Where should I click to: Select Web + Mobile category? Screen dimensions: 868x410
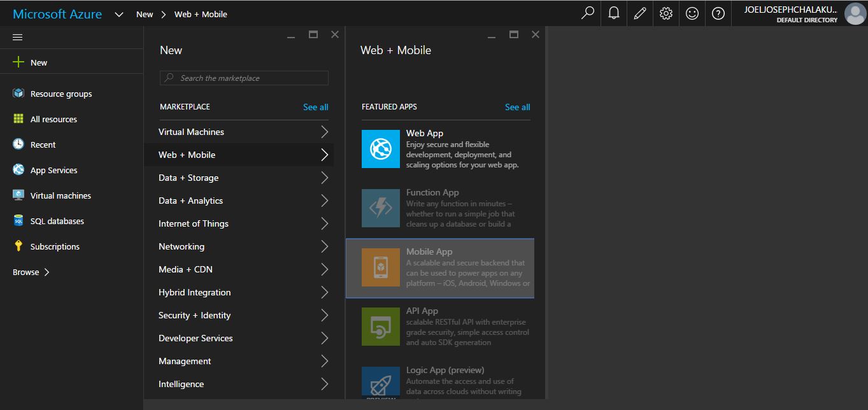(x=238, y=155)
